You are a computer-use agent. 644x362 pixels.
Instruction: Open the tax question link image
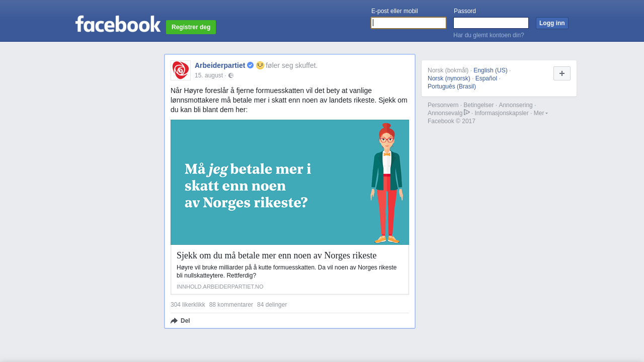(290, 182)
